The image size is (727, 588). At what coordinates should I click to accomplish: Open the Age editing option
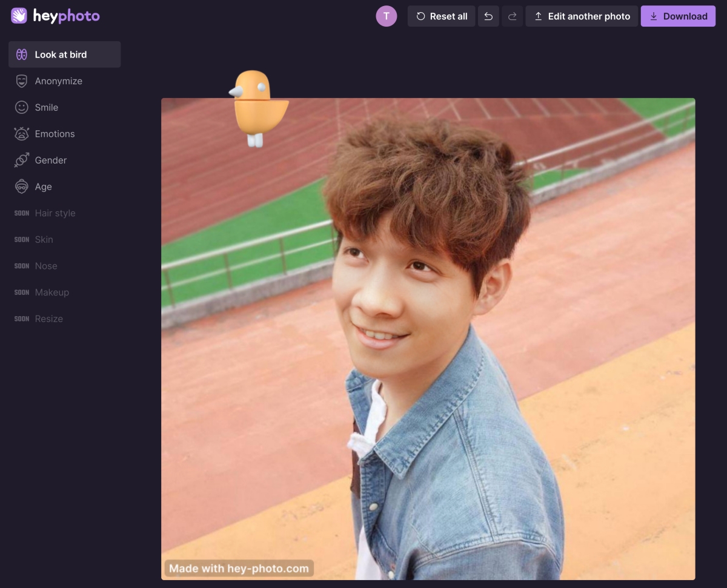pyautogui.click(x=43, y=187)
